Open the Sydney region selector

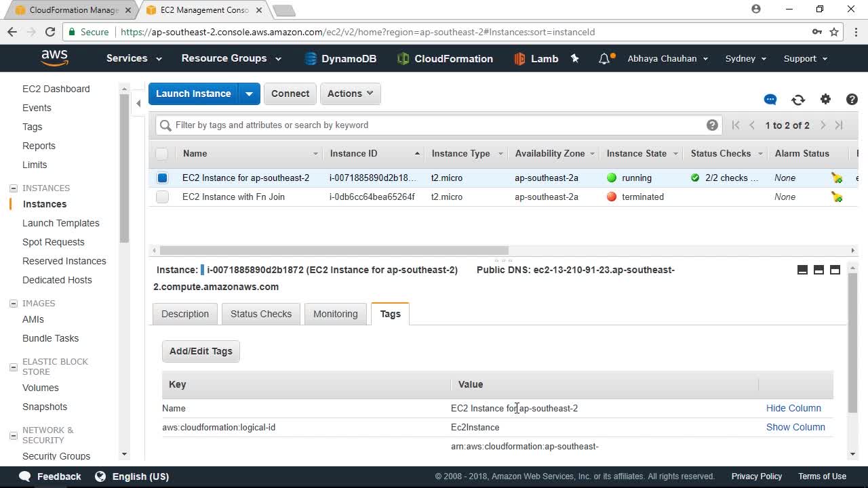746,58
